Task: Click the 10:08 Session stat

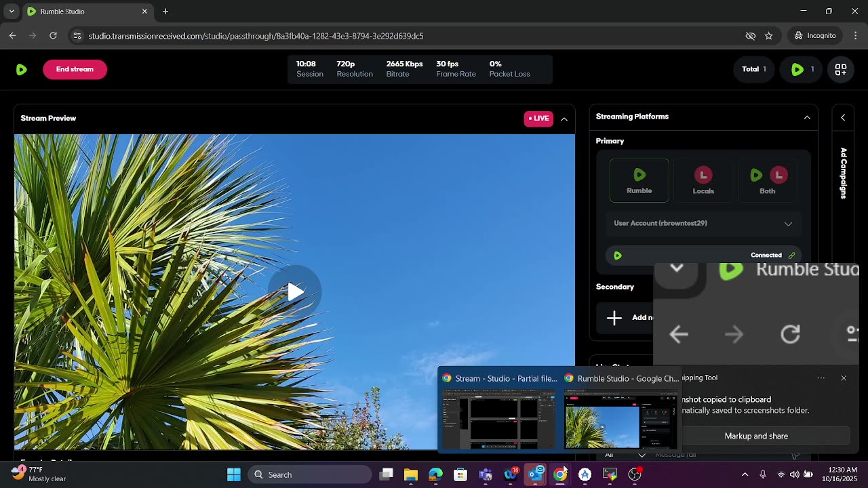Action: point(309,69)
